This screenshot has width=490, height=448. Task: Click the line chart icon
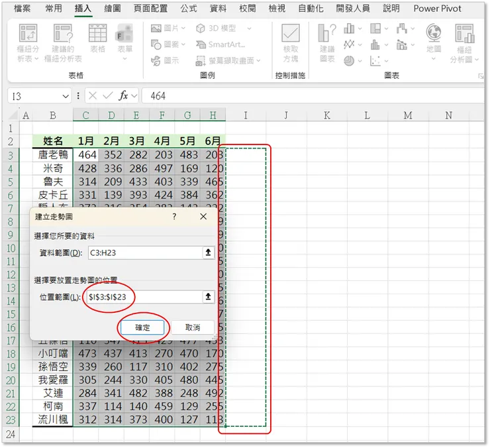[x=349, y=45]
